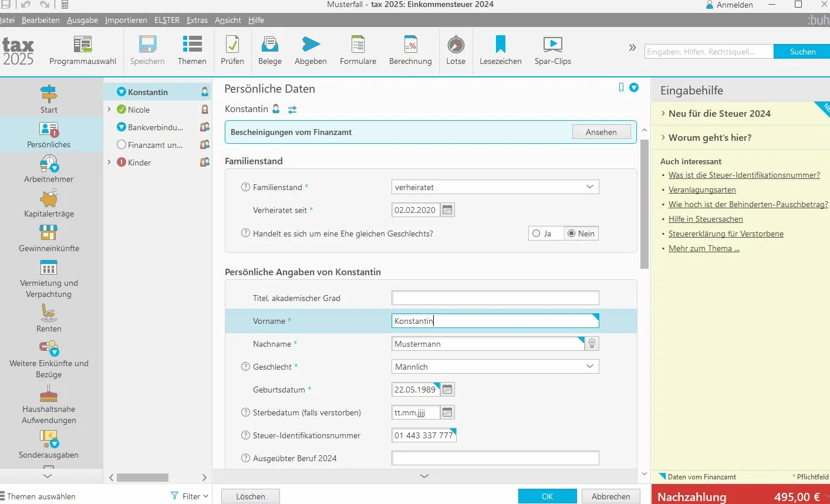Expand the Kinder tree item
Image resolution: width=830 pixels, height=504 pixels.
pyautogui.click(x=109, y=163)
